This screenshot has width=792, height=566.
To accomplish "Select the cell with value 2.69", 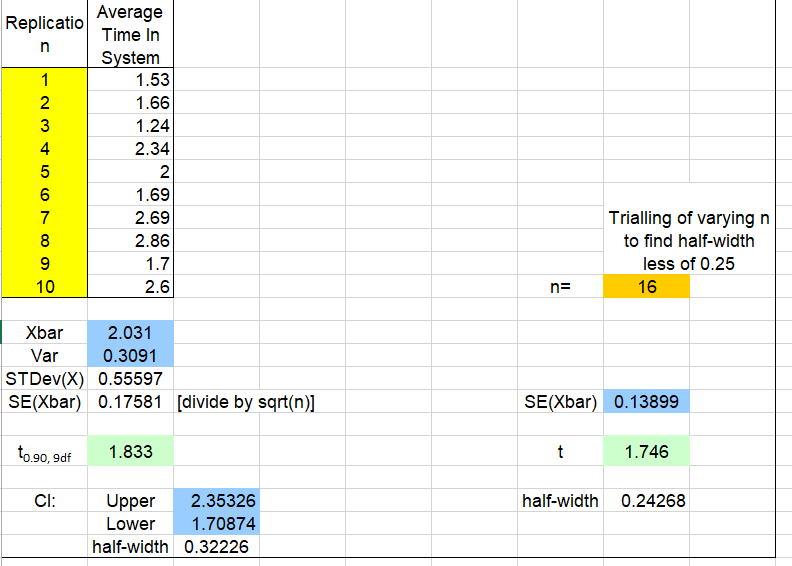I will click(x=130, y=217).
